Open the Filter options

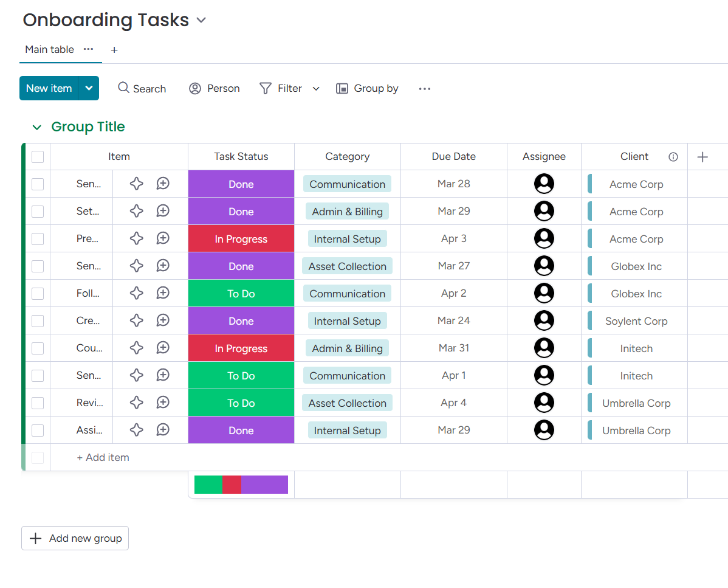pyautogui.click(x=281, y=88)
